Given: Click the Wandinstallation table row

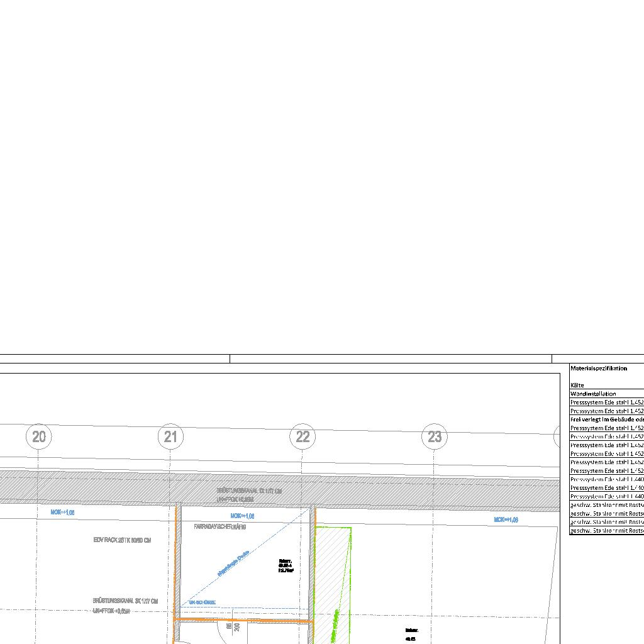Looking at the screenshot, I should (593, 394).
